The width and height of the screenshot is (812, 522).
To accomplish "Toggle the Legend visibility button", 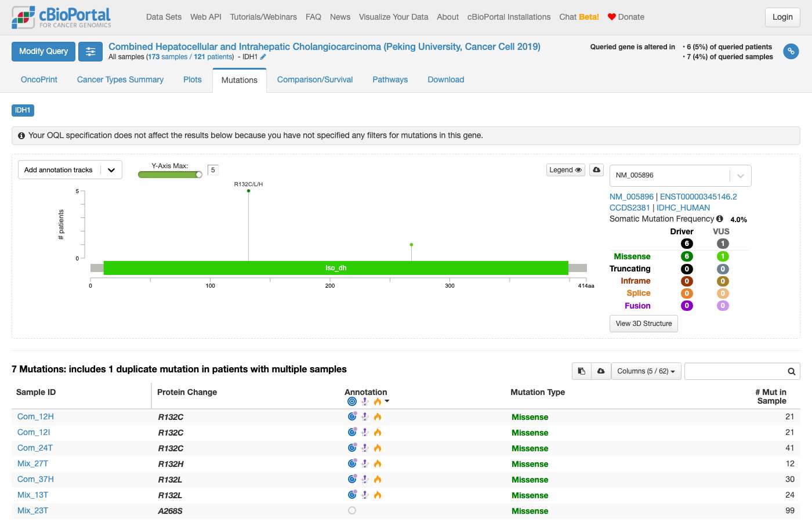I will [x=565, y=170].
